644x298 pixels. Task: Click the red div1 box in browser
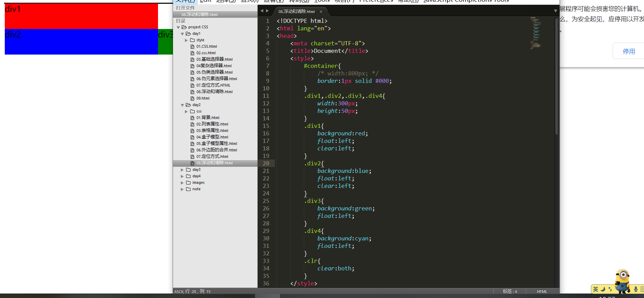[81, 16]
